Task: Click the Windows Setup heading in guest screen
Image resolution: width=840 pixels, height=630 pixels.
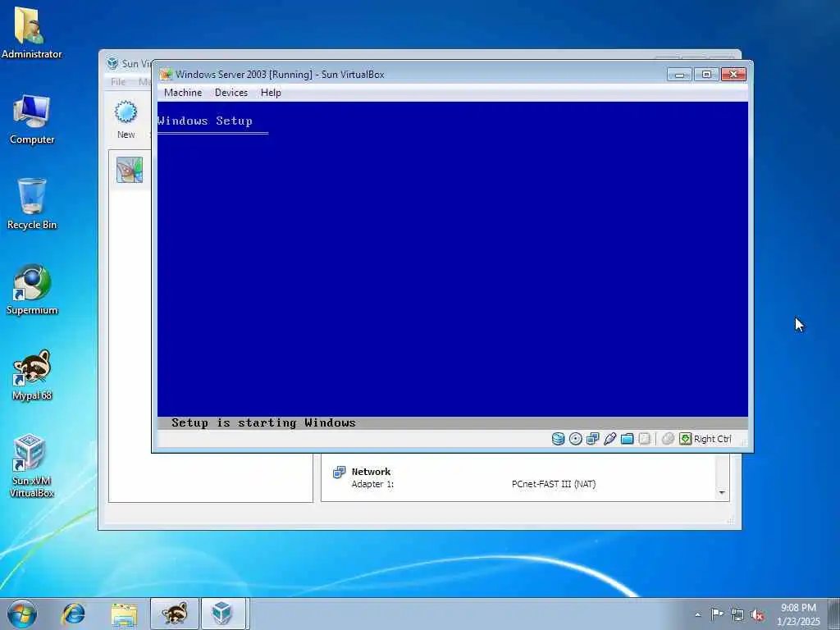Action: click(204, 121)
